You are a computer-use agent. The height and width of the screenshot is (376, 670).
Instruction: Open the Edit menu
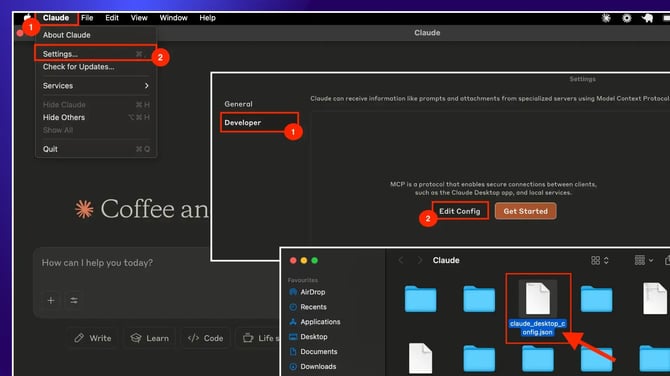(x=112, y=18)
